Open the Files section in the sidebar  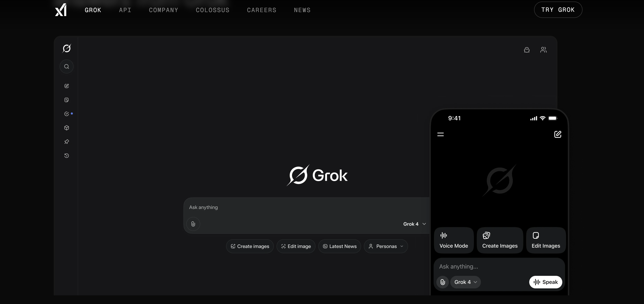66,100
